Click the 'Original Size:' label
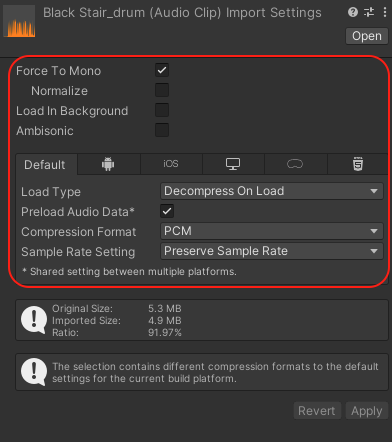392x442 pixels. 82,308
